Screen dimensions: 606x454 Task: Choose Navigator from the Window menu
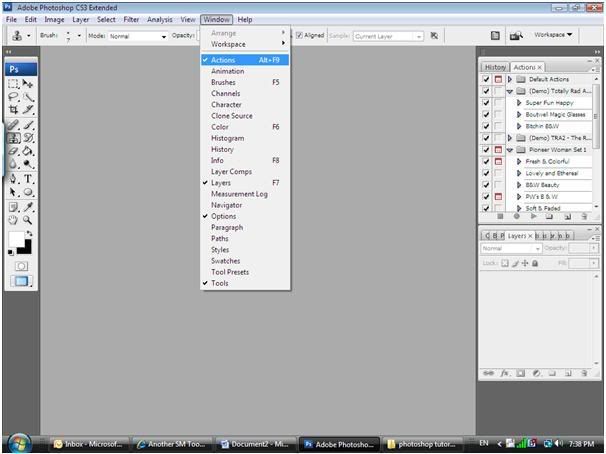tap(226, 205)
